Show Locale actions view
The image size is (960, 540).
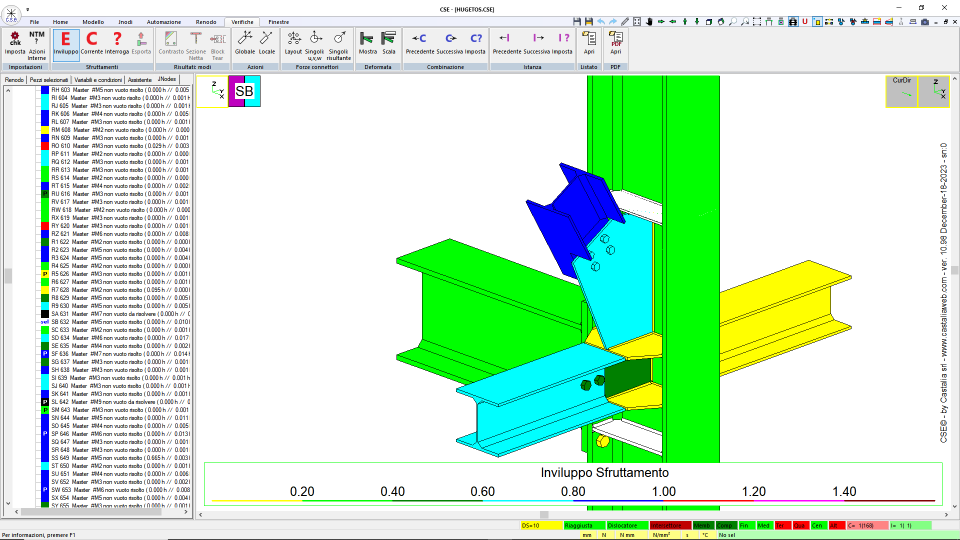click(267, 43)
